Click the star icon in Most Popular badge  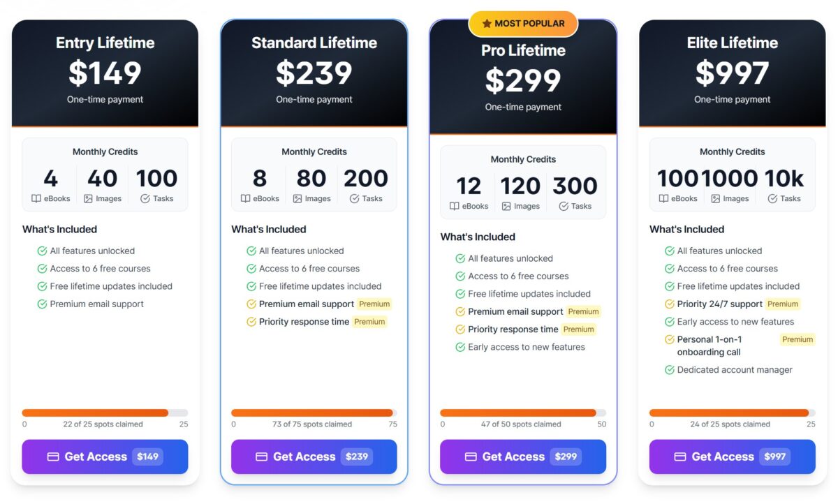(487, 24)
